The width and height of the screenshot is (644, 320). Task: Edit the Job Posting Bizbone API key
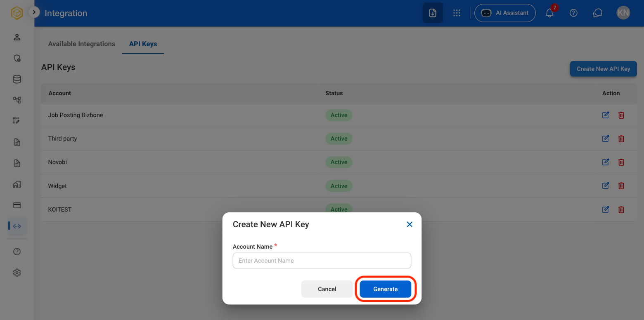pyautogui.click(x=606, y=115)
